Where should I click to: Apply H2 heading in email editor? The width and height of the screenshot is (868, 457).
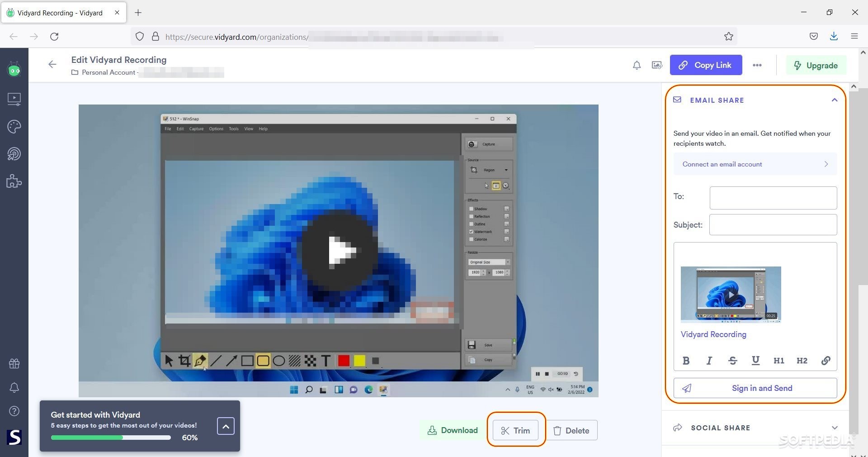click(x=802, y=361)
